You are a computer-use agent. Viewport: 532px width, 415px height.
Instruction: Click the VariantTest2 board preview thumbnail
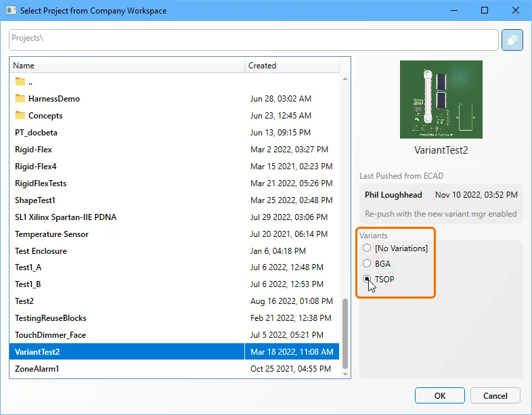441,100
